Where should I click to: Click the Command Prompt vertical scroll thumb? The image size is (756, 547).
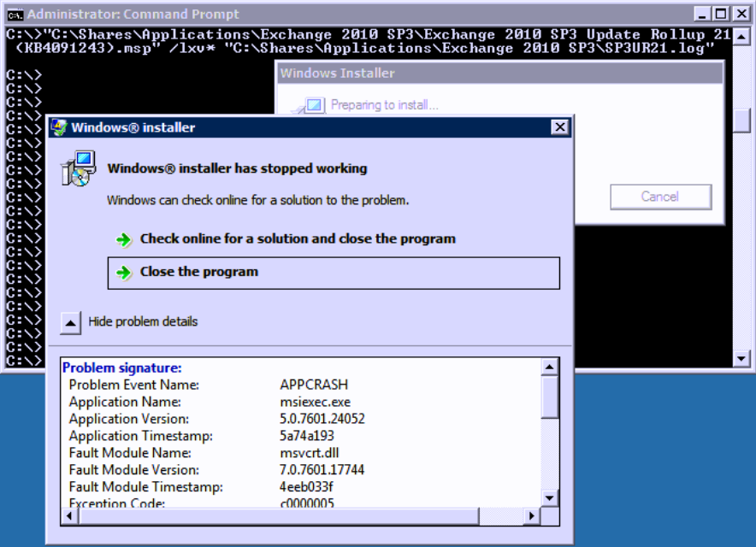point(741,120)
